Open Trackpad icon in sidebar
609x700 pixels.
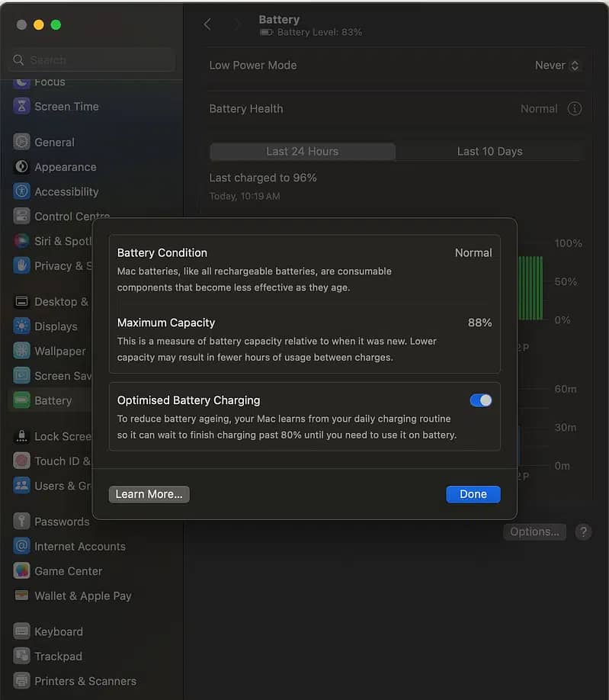[x=21, y=657]
